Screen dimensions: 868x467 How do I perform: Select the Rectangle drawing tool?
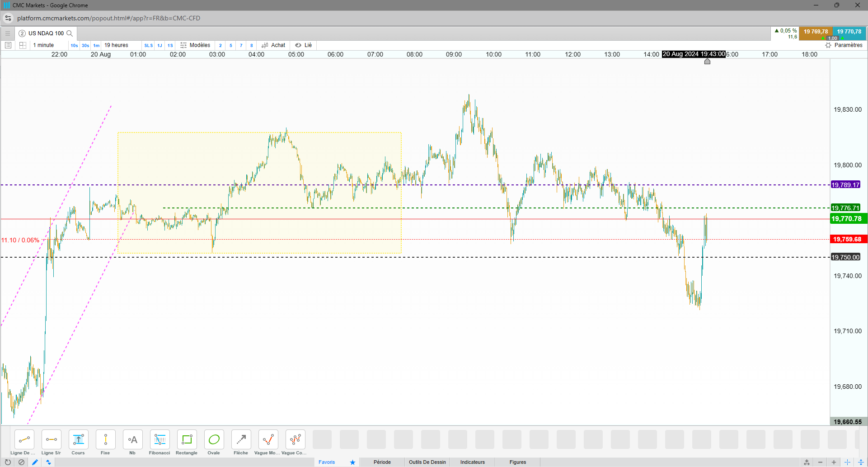[x=187, y=442]
